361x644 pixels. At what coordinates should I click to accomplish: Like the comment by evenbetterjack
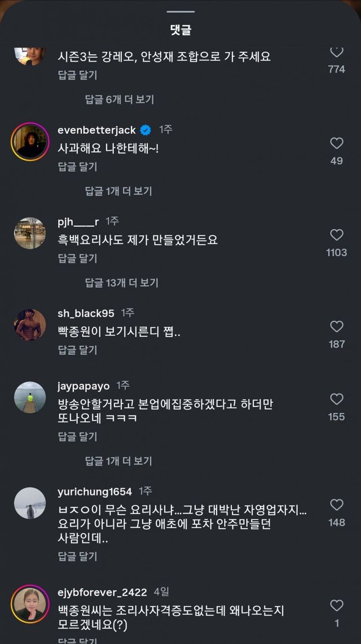[337, 143]
